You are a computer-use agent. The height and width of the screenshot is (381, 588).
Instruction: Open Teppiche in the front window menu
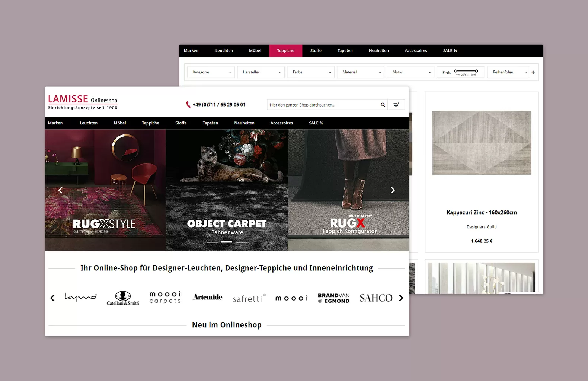(x=150, y=123)
